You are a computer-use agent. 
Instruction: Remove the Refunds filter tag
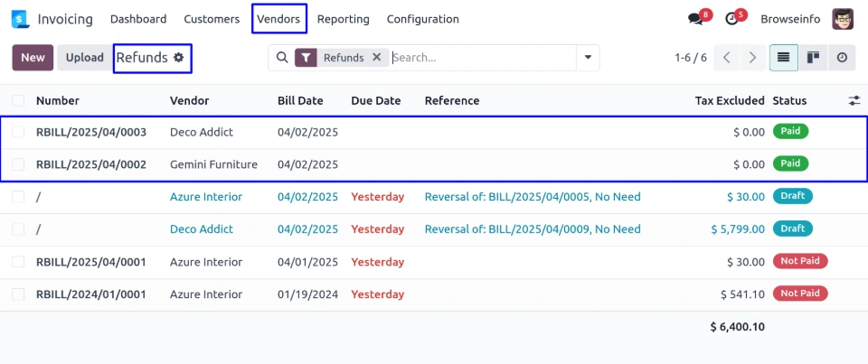(x=377, y=58)
